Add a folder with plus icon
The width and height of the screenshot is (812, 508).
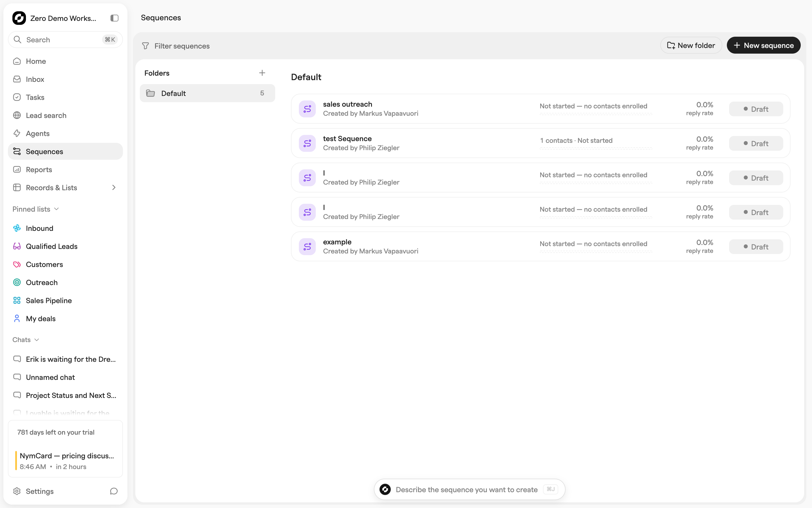[x=262, y=73]
